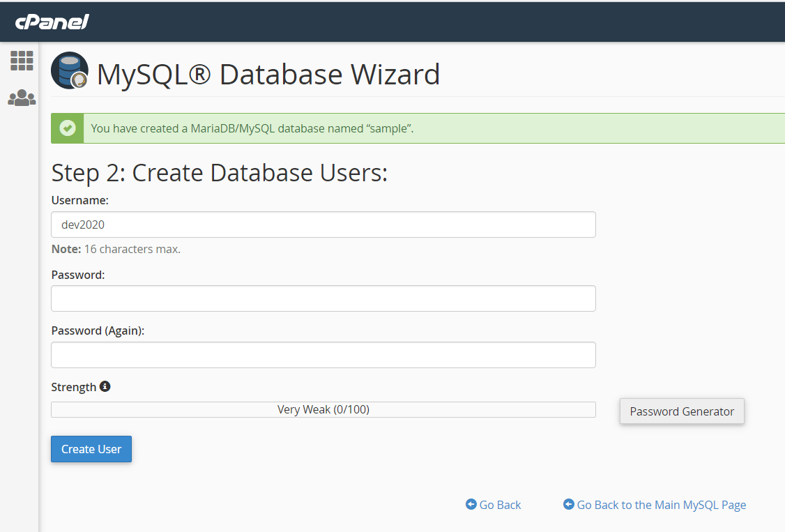The width and height of the screenshot is (785, 532).
Task: Click the MySQL Database Wizard database icon
Action: [70, 70]
